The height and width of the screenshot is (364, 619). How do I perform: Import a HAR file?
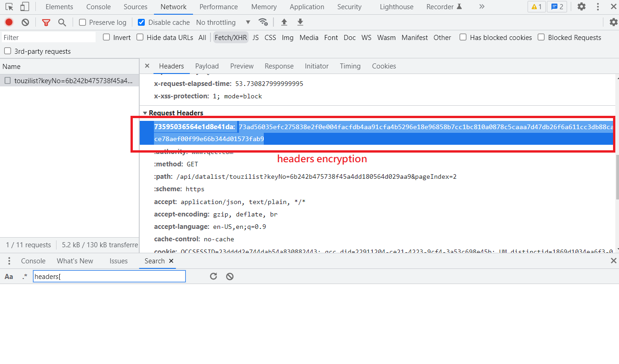284,22
